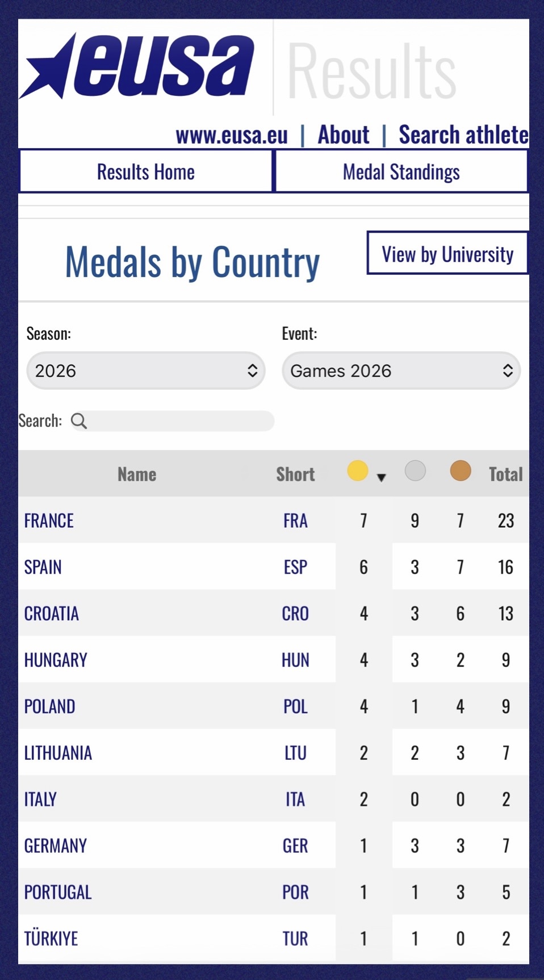This screenshot has width=544, height=980.
Task: Open the About link
Action: click(x=344, y=135)
